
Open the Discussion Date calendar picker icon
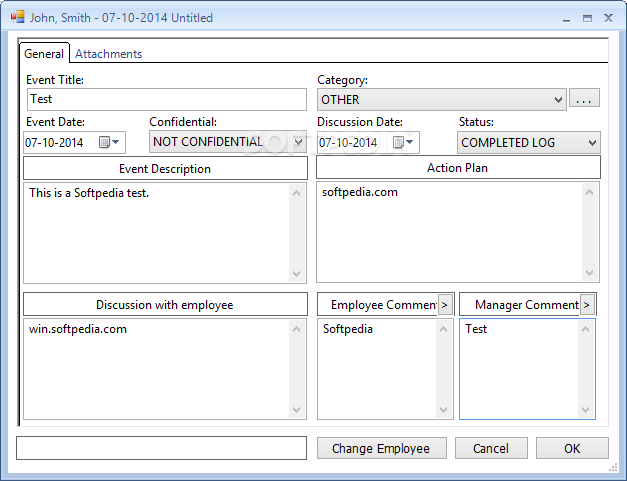[403, 142]
